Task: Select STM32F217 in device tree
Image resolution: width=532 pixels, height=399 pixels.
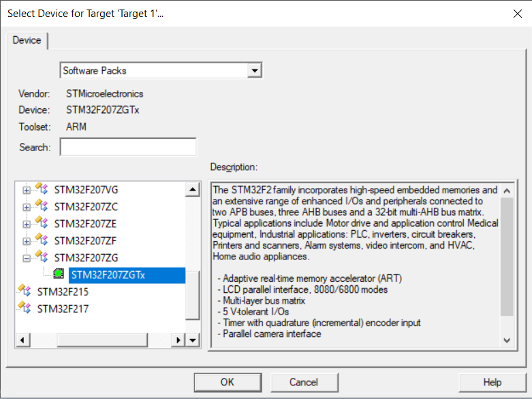Action: [x=63, y=309]
